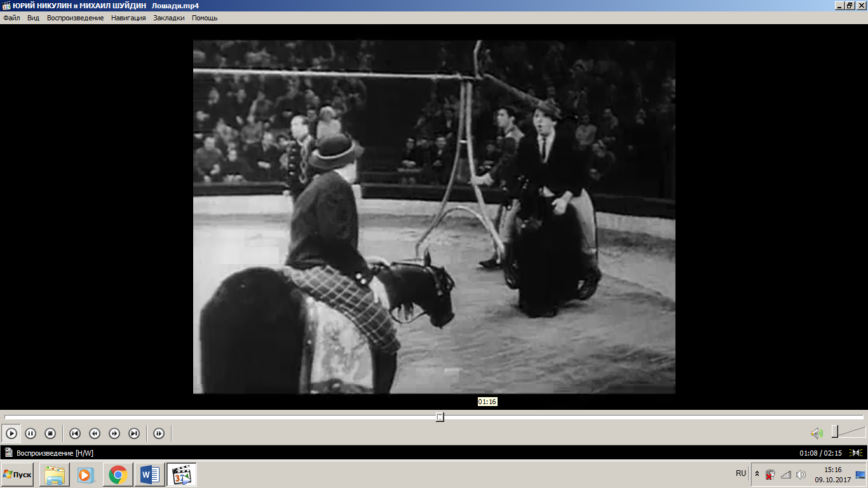Close the player window
Image resolution: width=868 pixels, height=488 pixels.
861,5
